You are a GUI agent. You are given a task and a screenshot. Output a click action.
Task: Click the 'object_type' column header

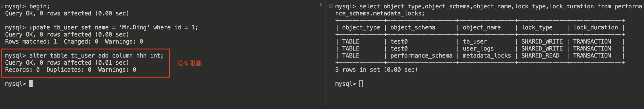[361, 27]
